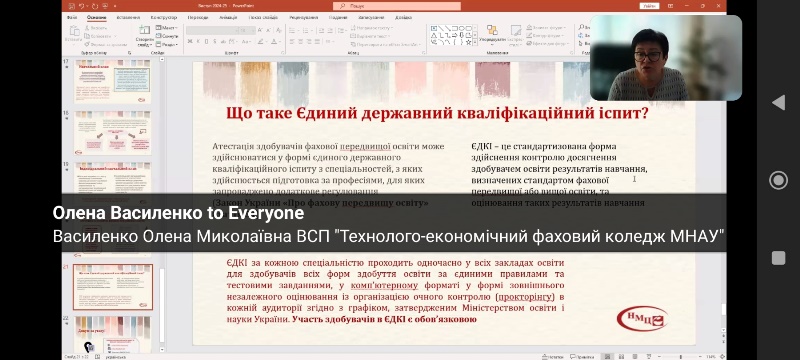Viewport: 800px width, 360px height.
Task: Click the star shape in the shapes gallery
Action: 468,42
